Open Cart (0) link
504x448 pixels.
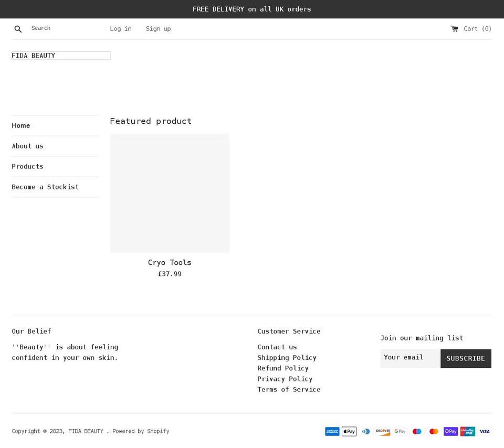coord(471,28)
